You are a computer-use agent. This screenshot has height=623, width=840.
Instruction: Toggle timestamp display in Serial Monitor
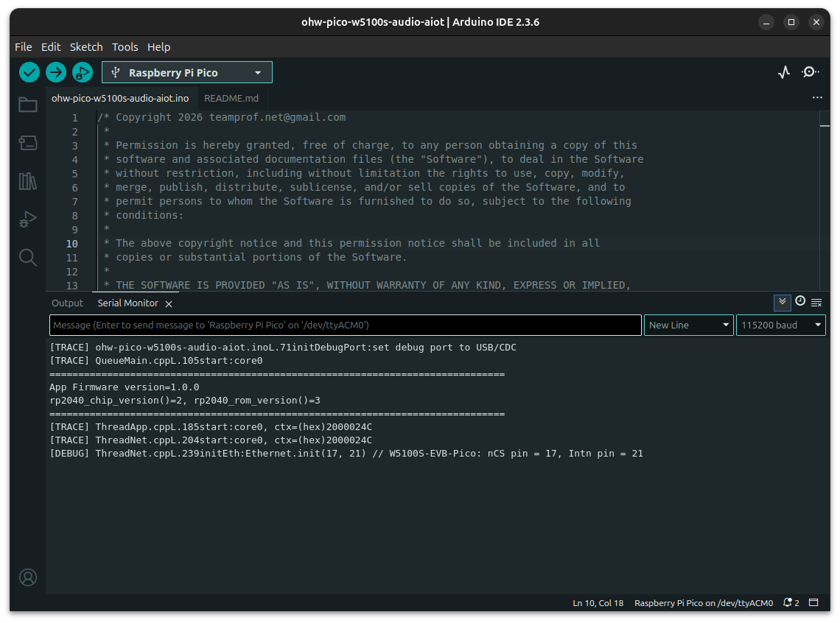[x=799, y=302]
